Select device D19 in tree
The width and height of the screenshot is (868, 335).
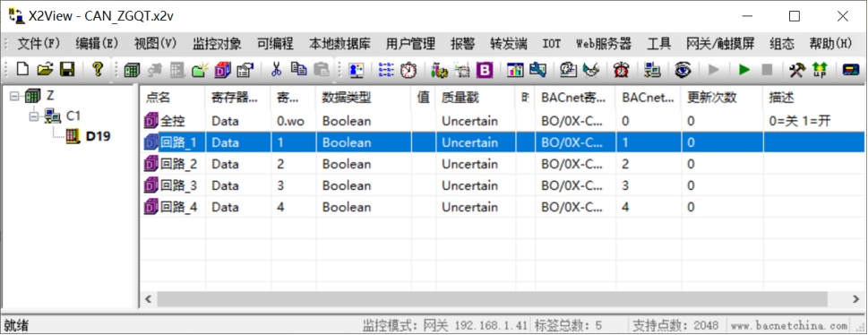pos(98,135)
